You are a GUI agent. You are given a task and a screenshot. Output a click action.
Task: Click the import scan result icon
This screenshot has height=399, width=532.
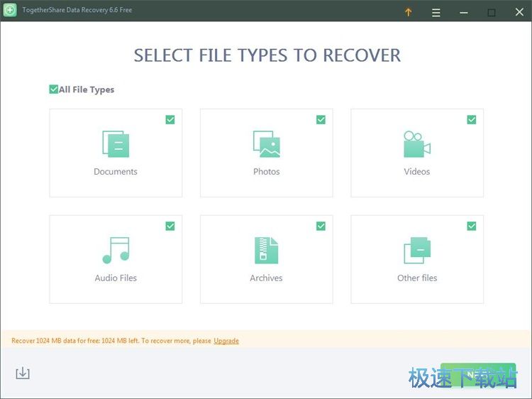(x=23, y=373)
